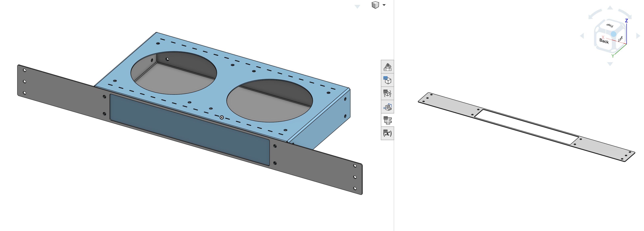
Task: Click the down arrow below the view cube
Action: (610, 64)
